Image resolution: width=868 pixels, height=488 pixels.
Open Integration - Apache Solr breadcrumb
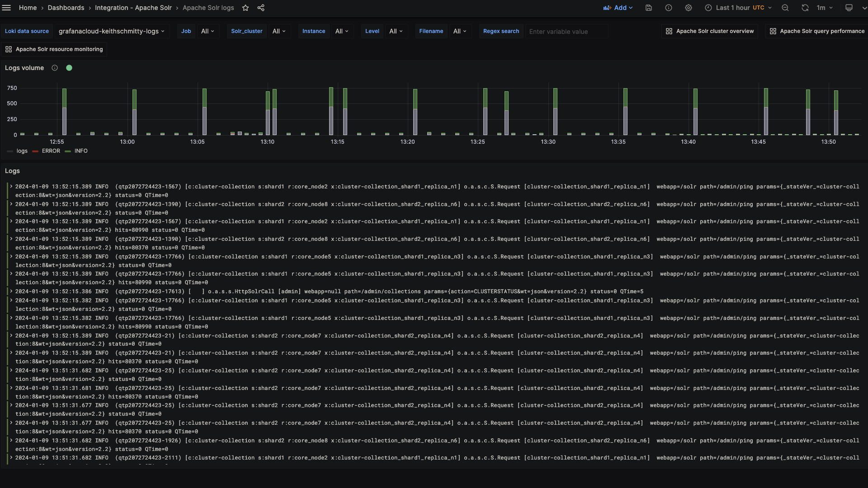coord(133,8)
